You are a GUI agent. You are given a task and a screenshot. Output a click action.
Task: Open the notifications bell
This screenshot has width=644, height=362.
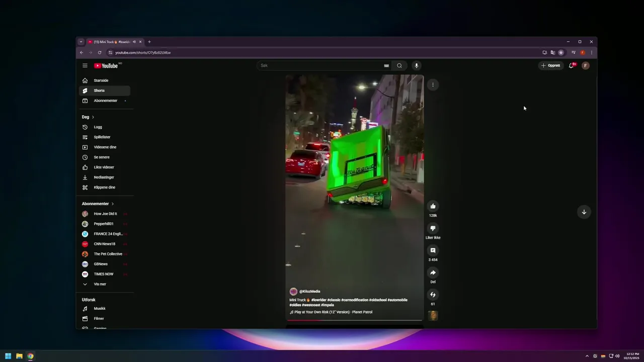pos(572,65)
